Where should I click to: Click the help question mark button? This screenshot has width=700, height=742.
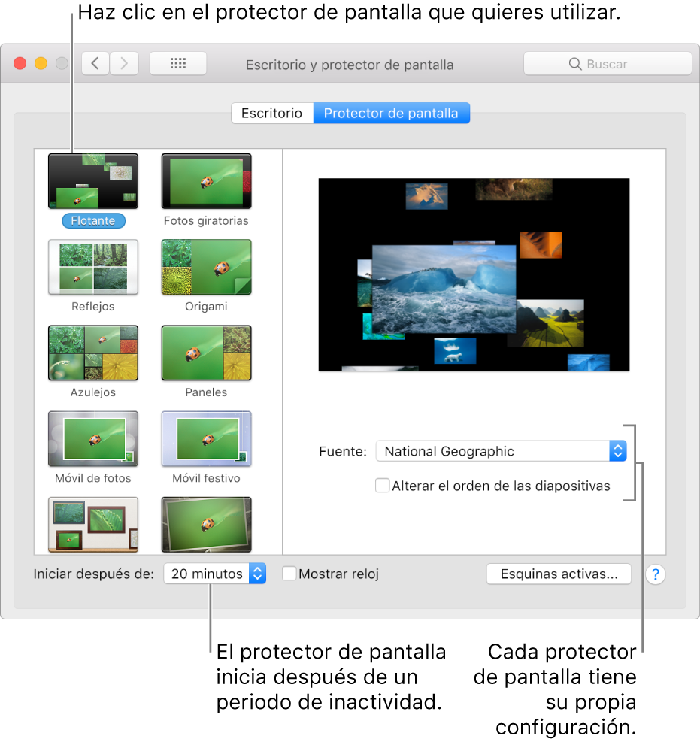[656, 574]
